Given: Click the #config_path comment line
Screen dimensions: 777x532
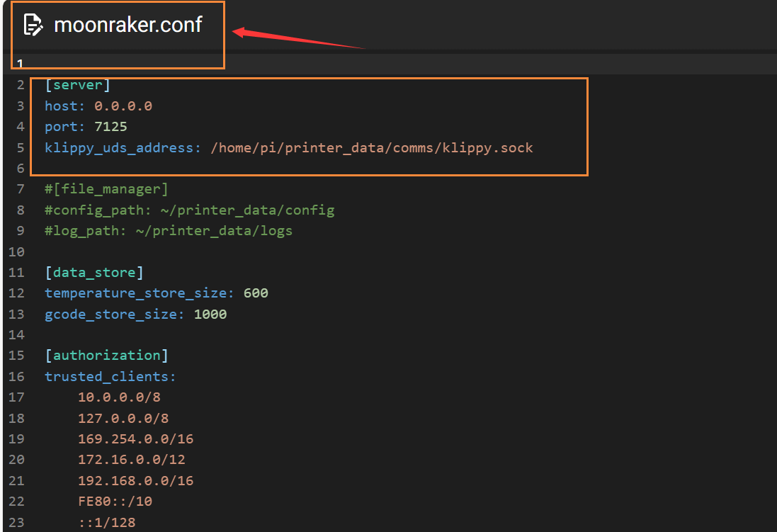Looking at the screenshot, I should point(189,210).
